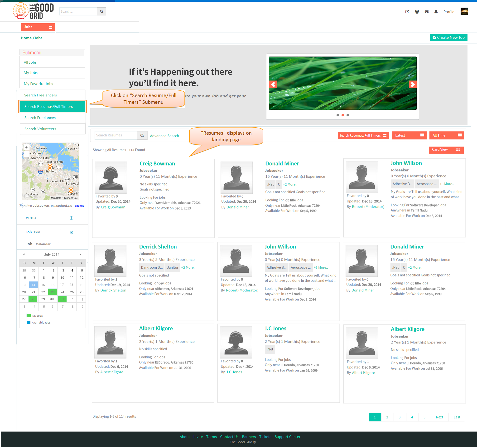Select My Favorite Jobs submenu item
The height and width of the screenshot is (448, 477).
(x=52, y=84)
